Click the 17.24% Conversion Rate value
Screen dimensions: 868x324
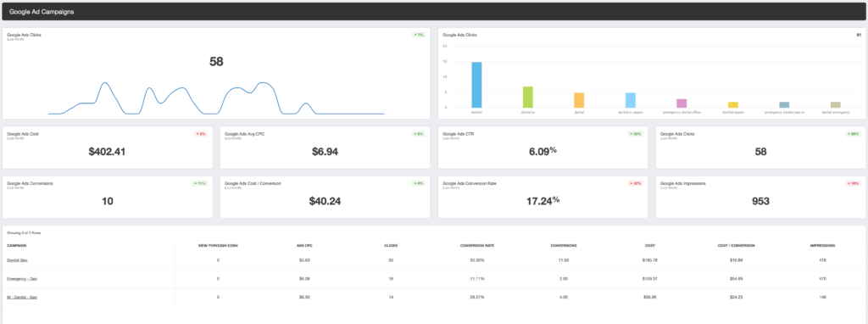(x=542, y=200)
